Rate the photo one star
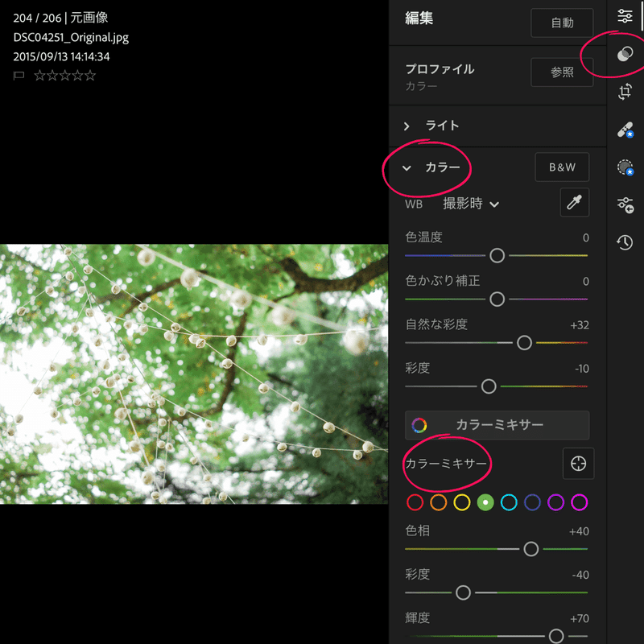 click(x=39, y=75)
